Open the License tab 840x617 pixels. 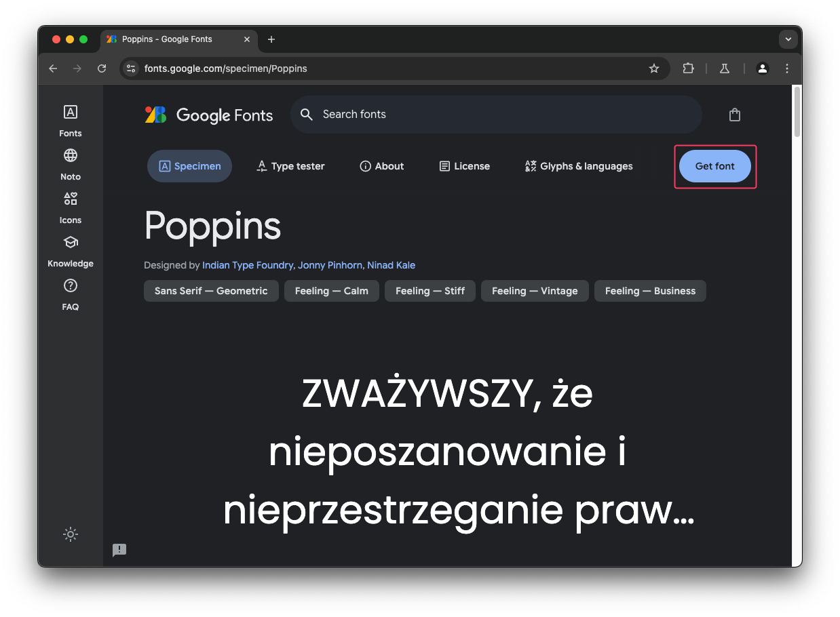tap(464, 165)
